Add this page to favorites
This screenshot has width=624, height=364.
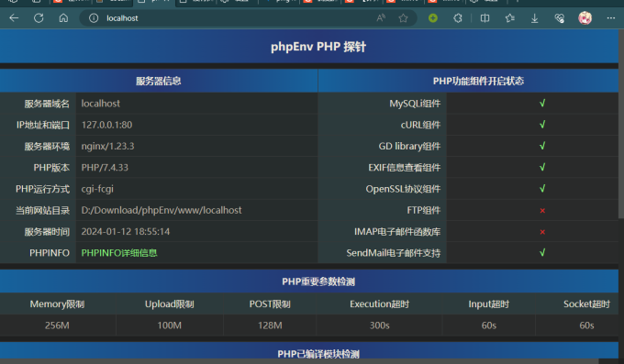403,18
